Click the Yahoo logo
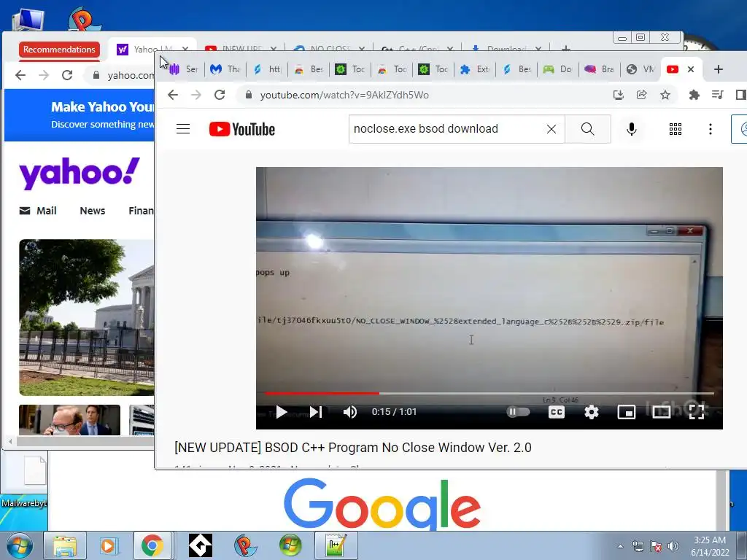This screenshot has width=747, height=560. pos(80,173)
